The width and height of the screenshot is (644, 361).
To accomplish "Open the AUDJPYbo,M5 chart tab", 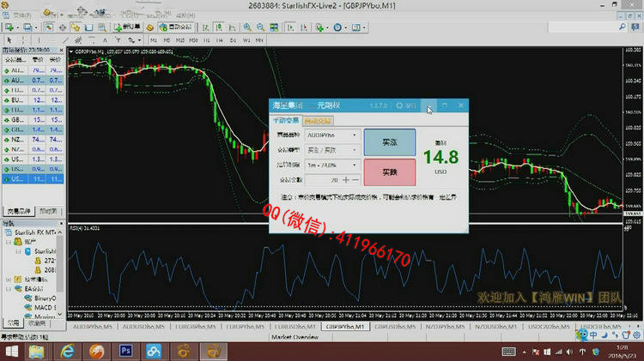I will pyautogui.click(x=93, y=327).
